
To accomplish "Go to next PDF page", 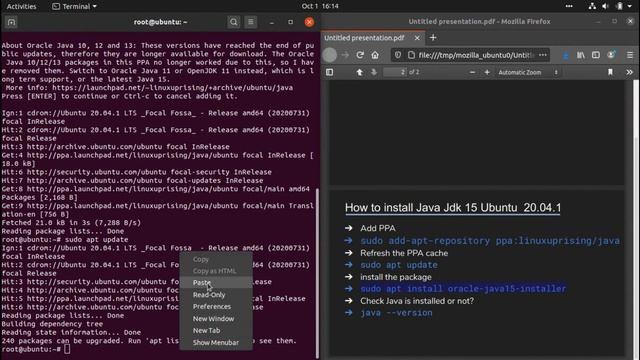I will pyautogui.click(x=374, y=72).
